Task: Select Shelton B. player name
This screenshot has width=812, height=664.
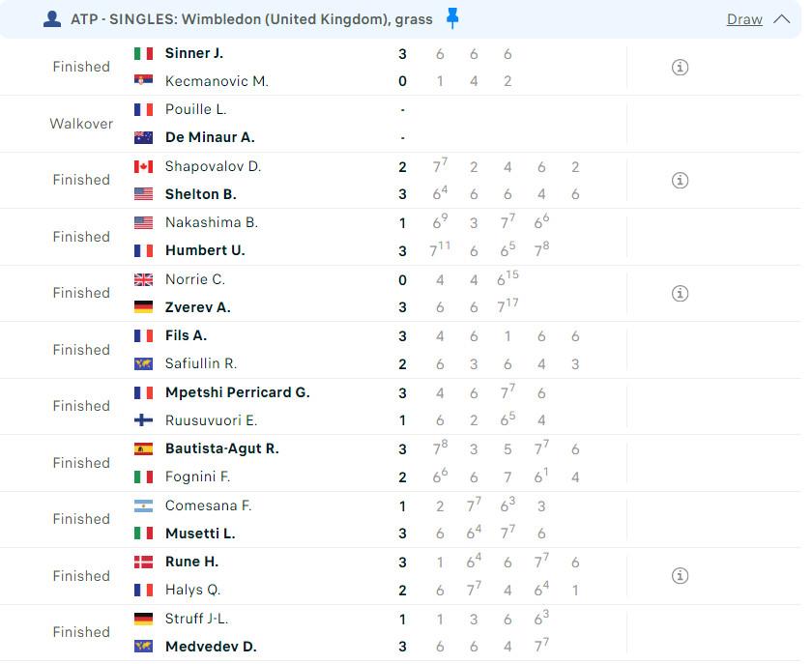Action: (201, 194)
